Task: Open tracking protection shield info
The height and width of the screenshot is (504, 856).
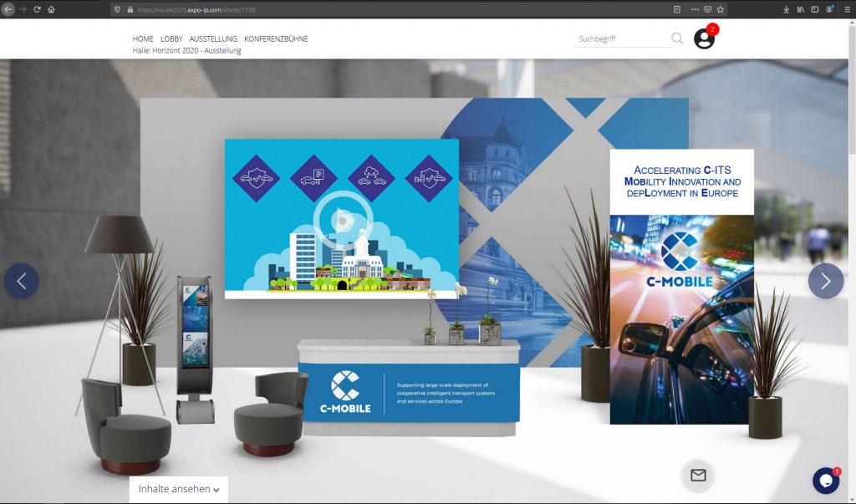Action: pos(117,9)
